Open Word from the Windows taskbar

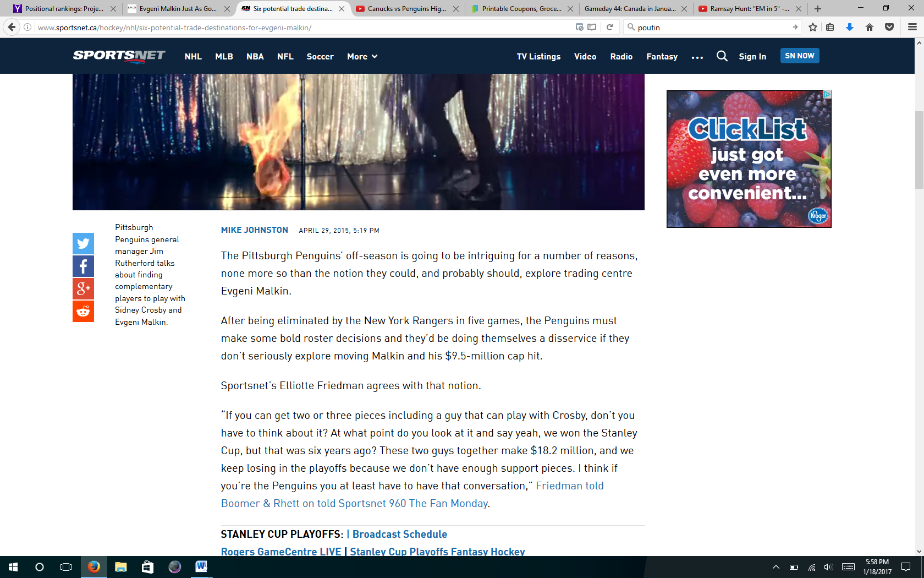click(x=201, y=566)
